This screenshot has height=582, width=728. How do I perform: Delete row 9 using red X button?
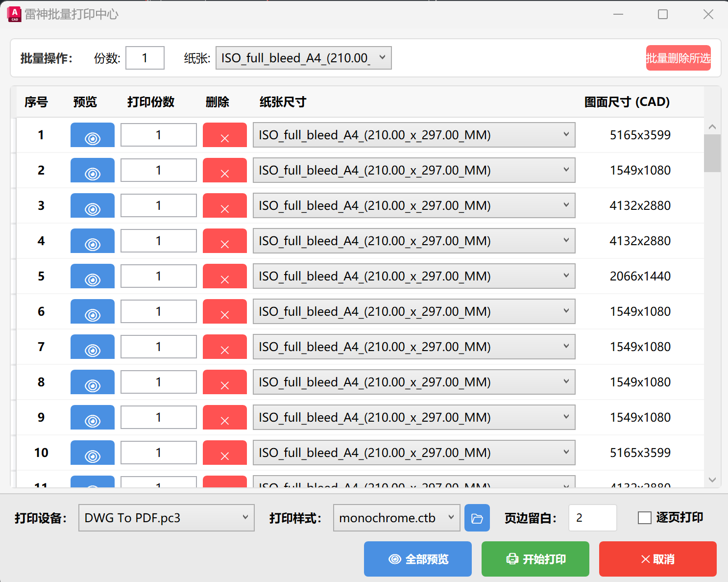(225, 417)
